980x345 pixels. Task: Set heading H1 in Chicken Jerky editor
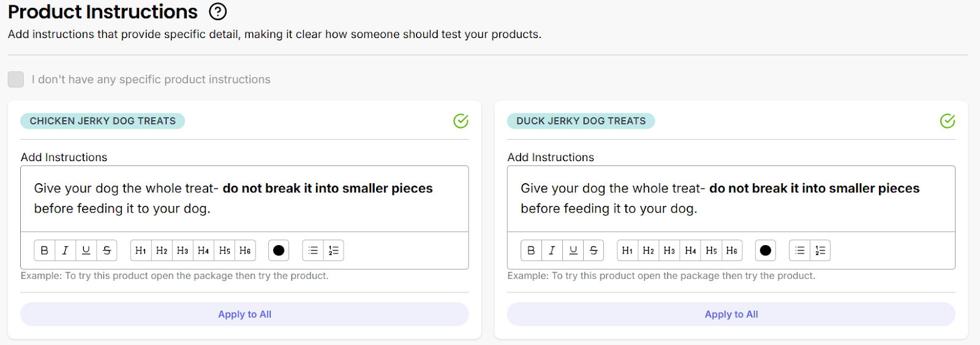[x=141, y=251]
